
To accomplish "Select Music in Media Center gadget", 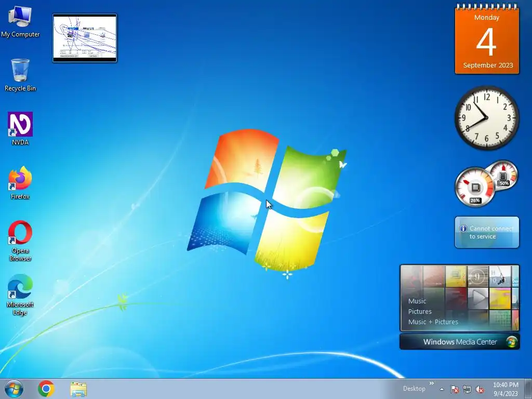I will 417,301.
